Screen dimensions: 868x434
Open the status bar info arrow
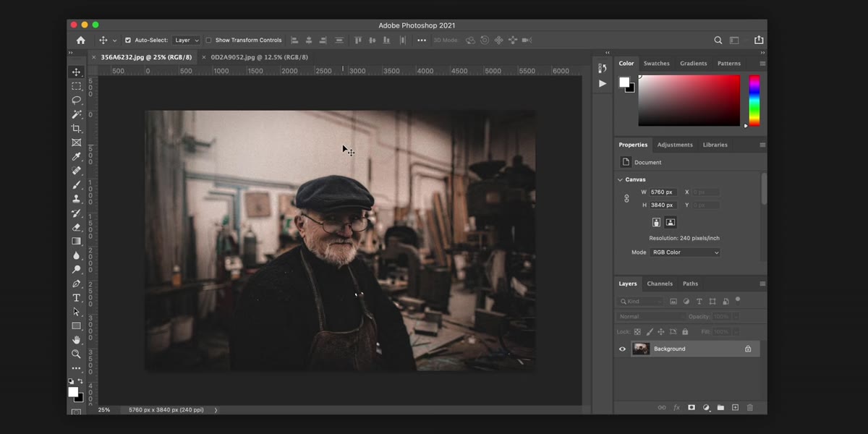tap(216, 410)
